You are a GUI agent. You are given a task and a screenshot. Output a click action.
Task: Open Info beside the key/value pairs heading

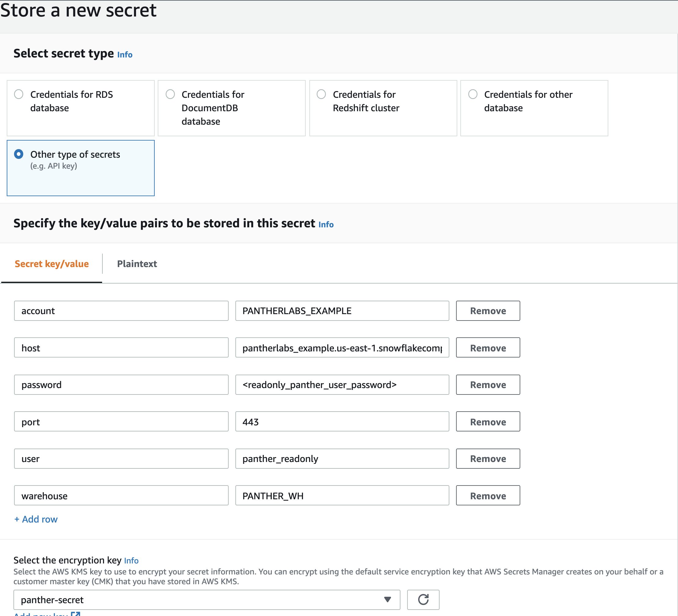[326, 224]
